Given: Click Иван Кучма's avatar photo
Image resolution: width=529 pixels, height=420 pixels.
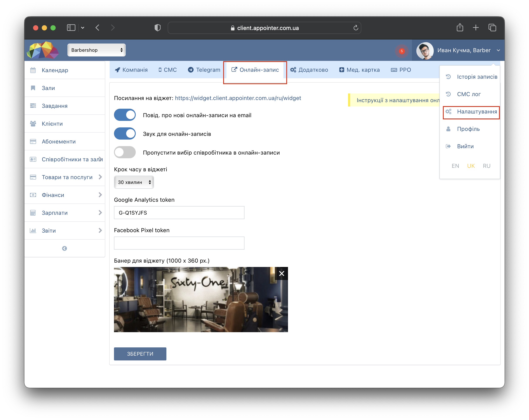Looking at the screenshot, I should click(x=425, y=51).
